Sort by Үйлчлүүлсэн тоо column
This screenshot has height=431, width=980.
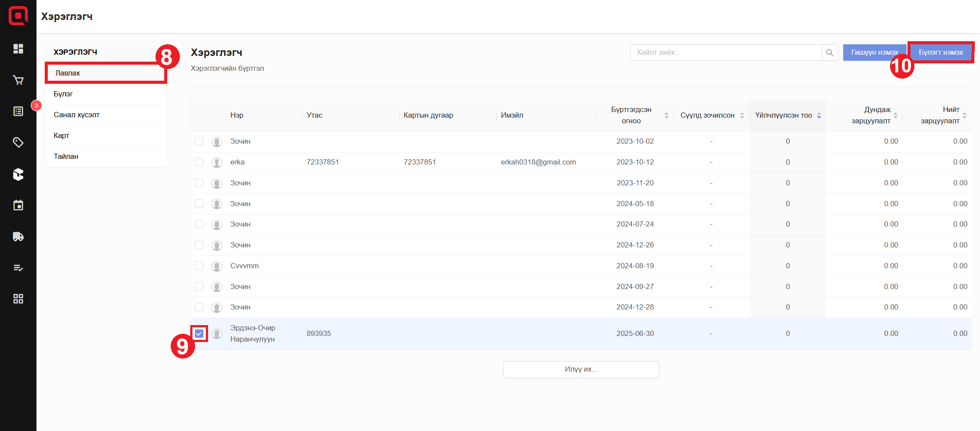coord(819,115)
